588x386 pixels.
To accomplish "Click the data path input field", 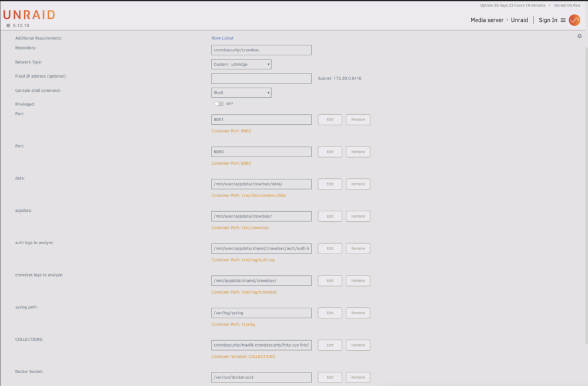I will coord(261,184).
